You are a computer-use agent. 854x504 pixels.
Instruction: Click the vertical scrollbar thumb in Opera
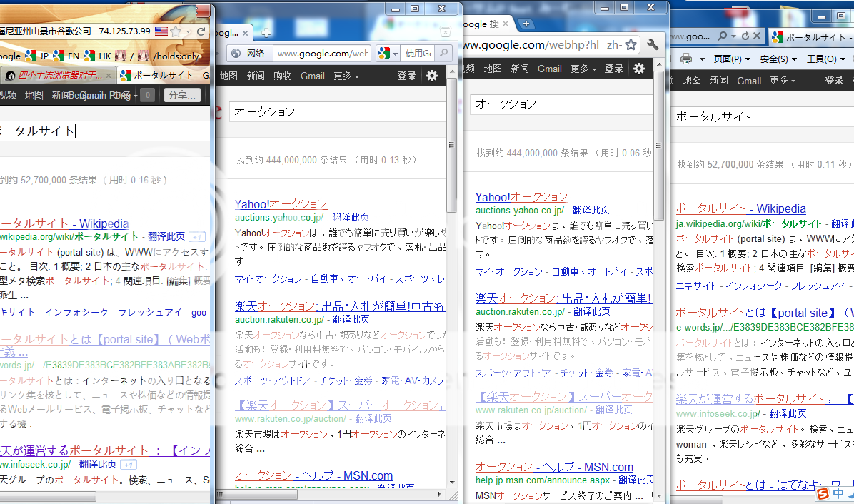[451, 145]
